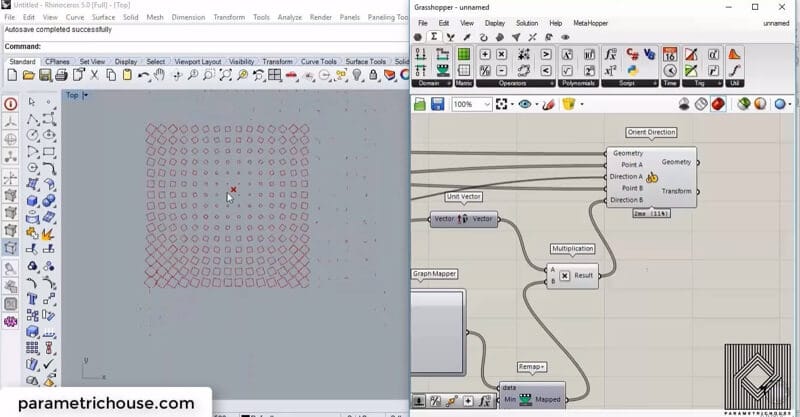
Task: Toggle the wireframe preview mode button
Action: (x=701, y=104)
